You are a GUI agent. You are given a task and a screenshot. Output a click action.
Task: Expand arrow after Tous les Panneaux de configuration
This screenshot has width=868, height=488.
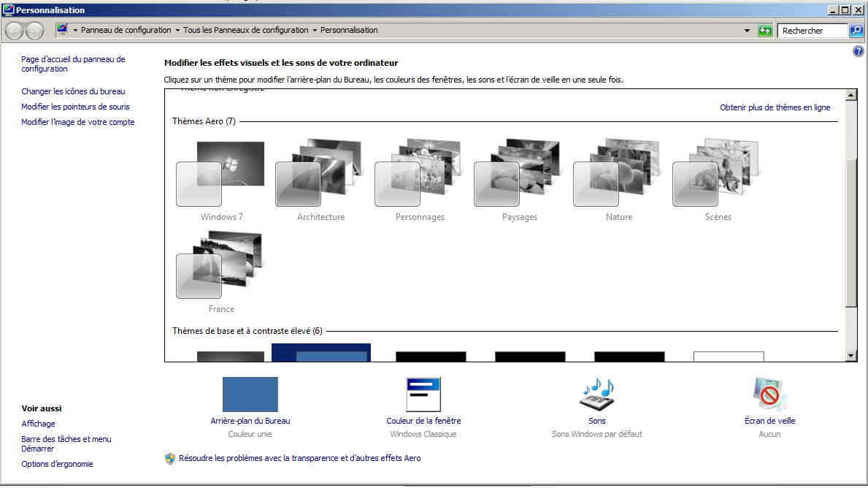click(x=315, y=31)
